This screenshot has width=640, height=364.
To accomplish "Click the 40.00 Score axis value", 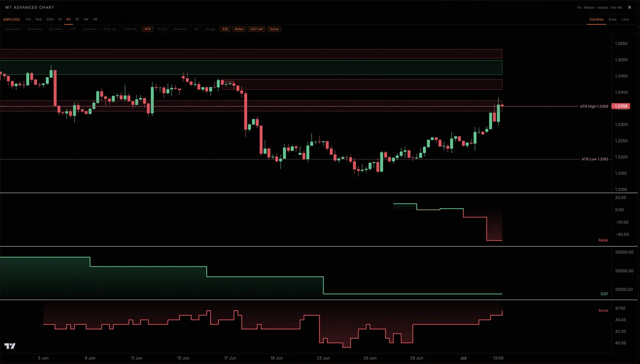I will 620,343.
